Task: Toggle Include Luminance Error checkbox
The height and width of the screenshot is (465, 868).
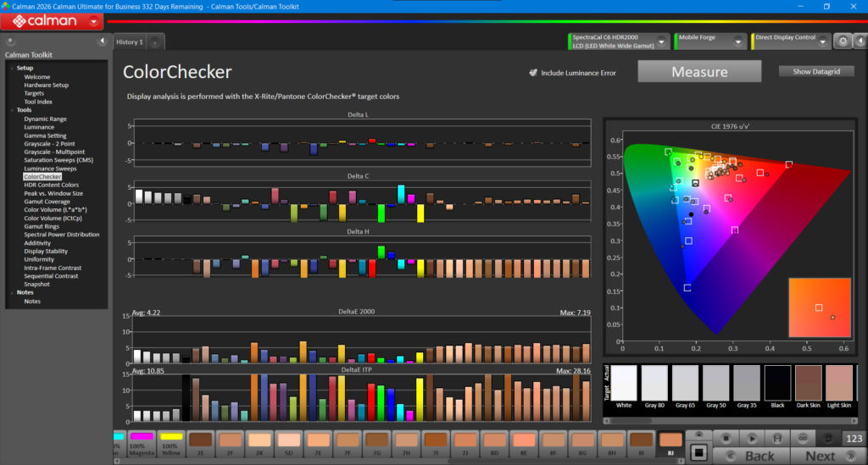Action: point(533,73)
